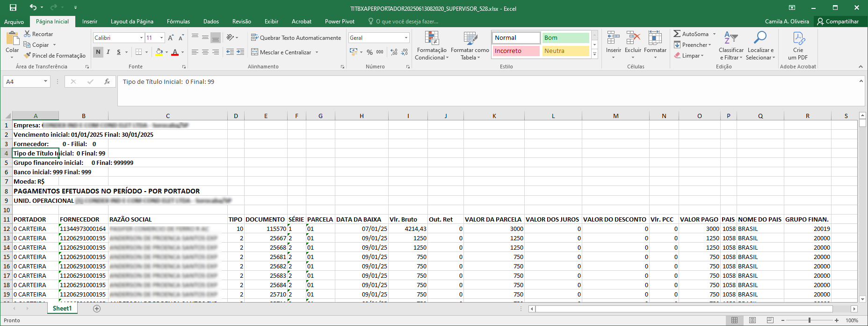Open the Geral number format dropdown
868x326 pixels.
coord(406,38)
